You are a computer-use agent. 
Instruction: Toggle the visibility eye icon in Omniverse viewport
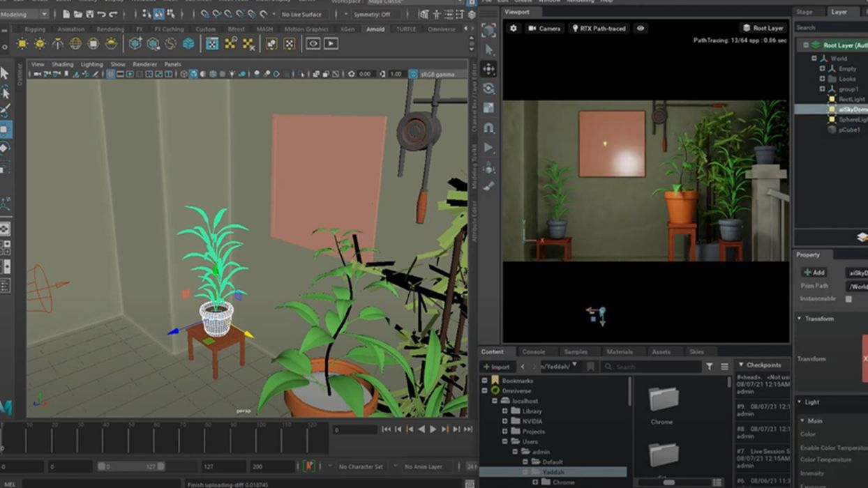tap(641, 29)
